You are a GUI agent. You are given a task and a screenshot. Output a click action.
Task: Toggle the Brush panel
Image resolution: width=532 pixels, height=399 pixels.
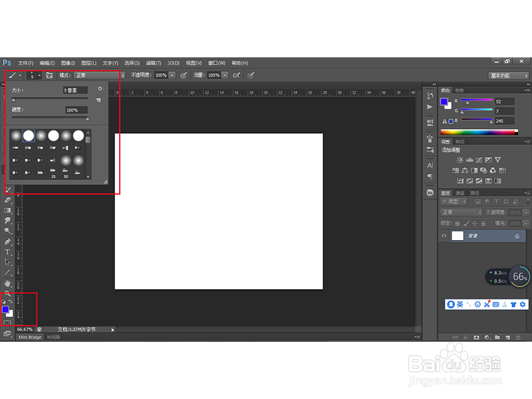(x=49, y=75)
